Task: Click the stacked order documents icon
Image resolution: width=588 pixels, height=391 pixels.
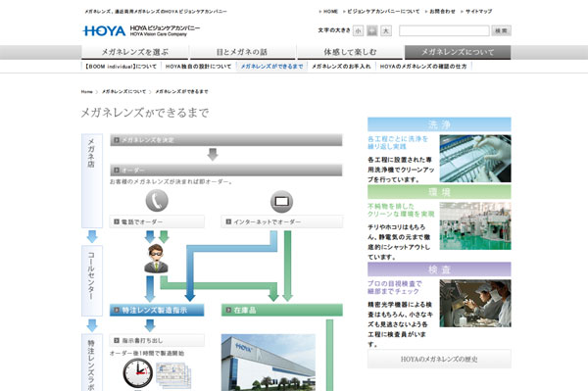Action: 173,375
